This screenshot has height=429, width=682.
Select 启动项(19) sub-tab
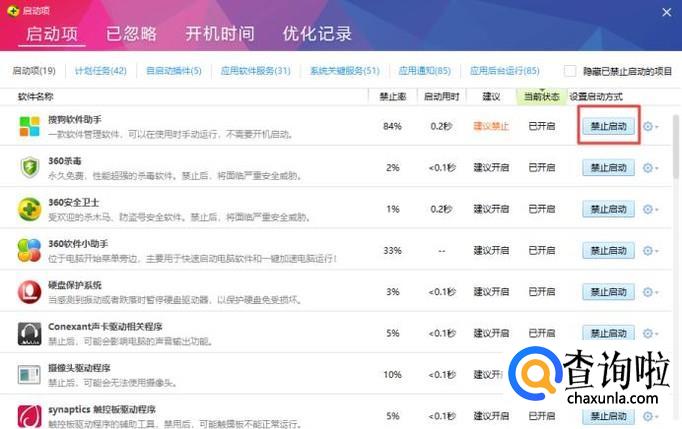pyautogui.click(x=34, y=70)
